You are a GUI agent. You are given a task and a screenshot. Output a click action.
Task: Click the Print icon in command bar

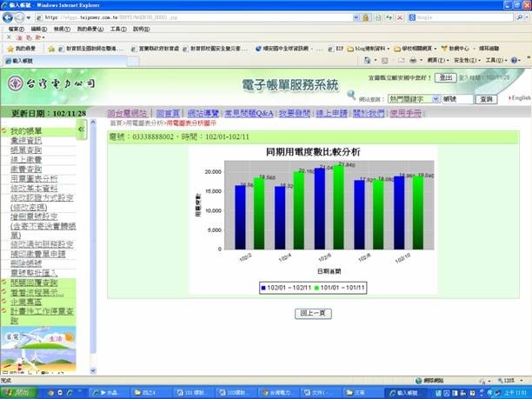(413, 60)
